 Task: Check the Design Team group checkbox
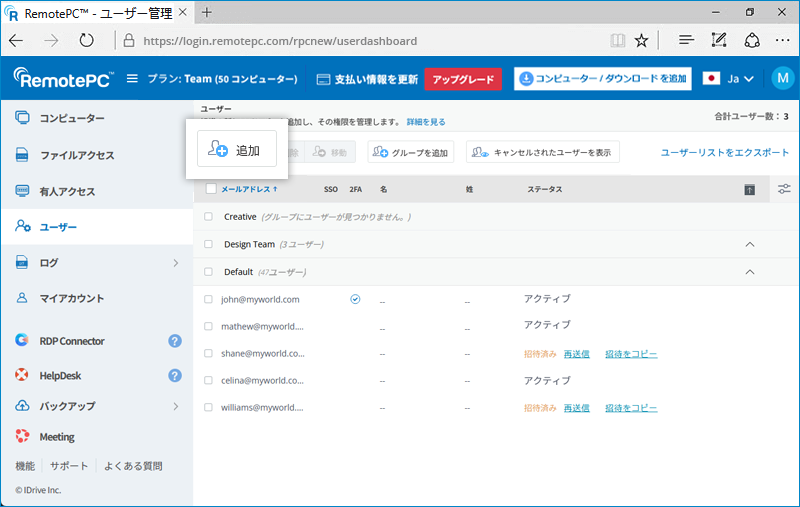click(208, 244)
